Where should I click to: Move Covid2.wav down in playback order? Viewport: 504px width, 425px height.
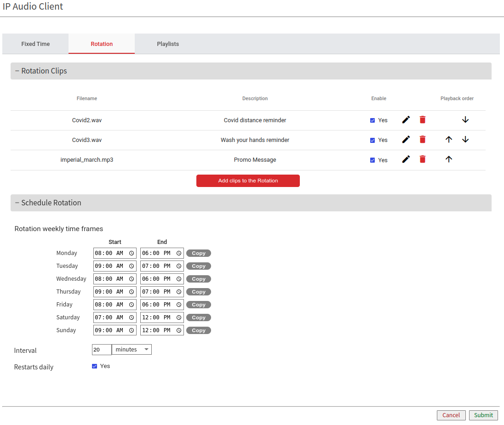coord(465,120)
